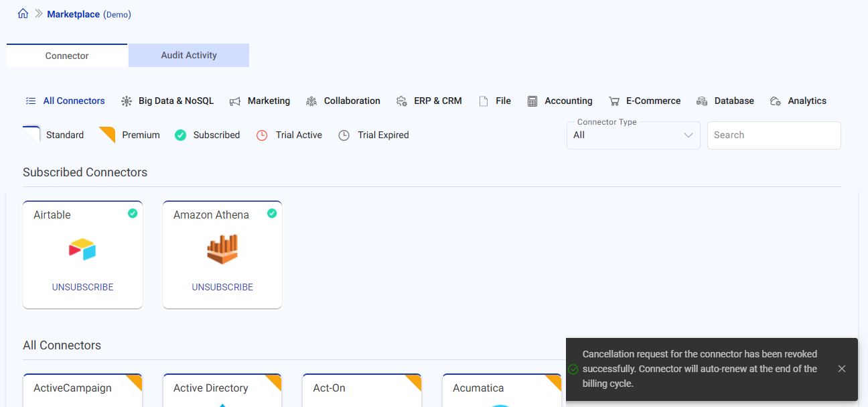Toggle the Trial Active filter
Image resolution: width=868 pixels, height=407 pixels.
289,135
